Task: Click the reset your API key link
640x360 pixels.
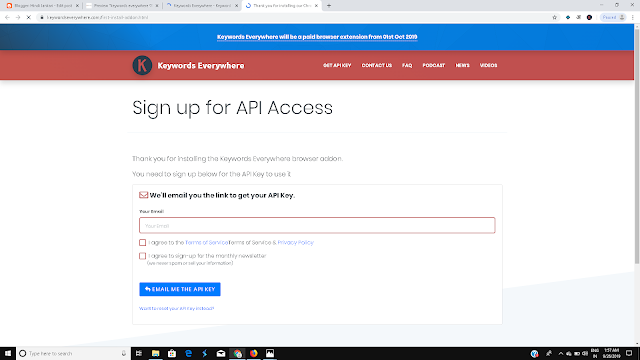Action: (177, 309)
